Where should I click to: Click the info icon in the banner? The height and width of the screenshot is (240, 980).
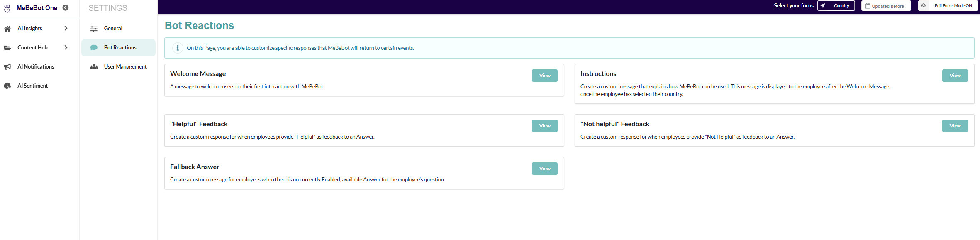point(178,48)
